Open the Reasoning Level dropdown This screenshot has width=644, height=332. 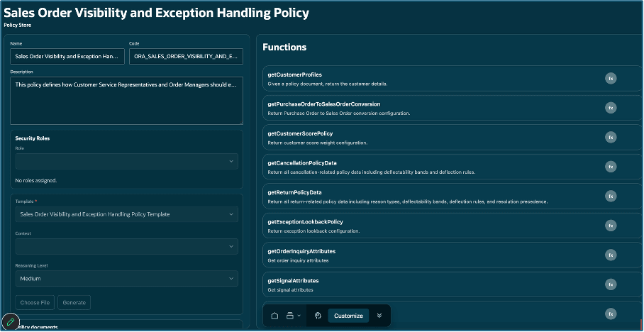pyautogui.click(x=126, y=279)
